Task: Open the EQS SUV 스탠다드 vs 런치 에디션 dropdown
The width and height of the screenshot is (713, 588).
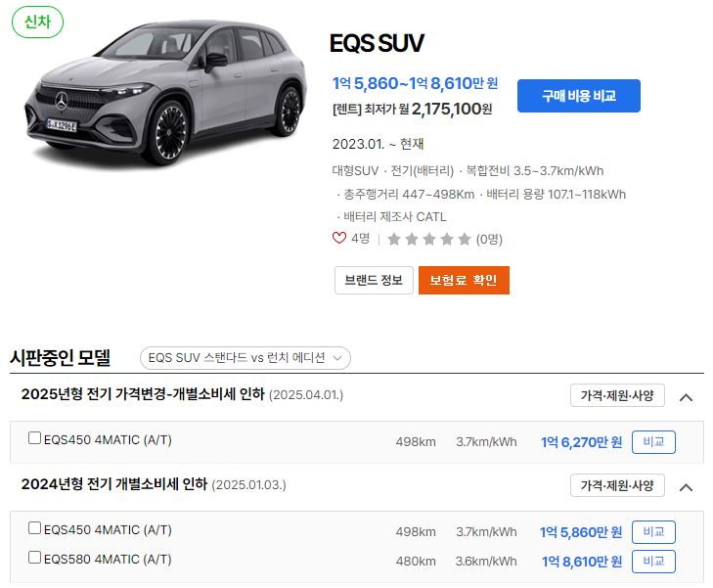Action: point(245,358)
